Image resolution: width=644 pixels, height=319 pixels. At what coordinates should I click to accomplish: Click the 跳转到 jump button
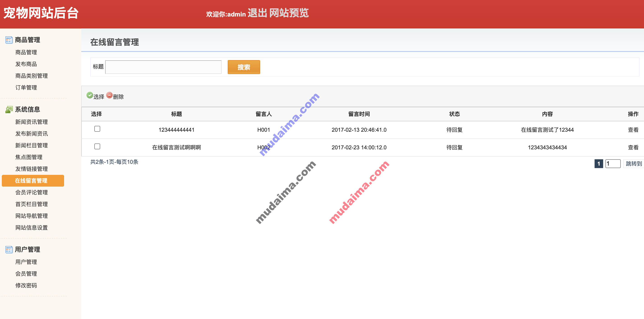(633, 164)
